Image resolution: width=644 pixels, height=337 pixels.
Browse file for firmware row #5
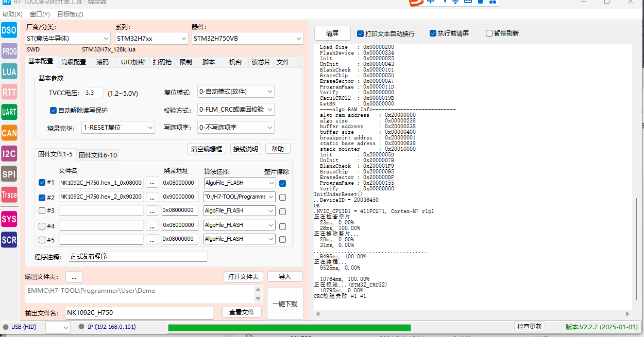(152, 239)
